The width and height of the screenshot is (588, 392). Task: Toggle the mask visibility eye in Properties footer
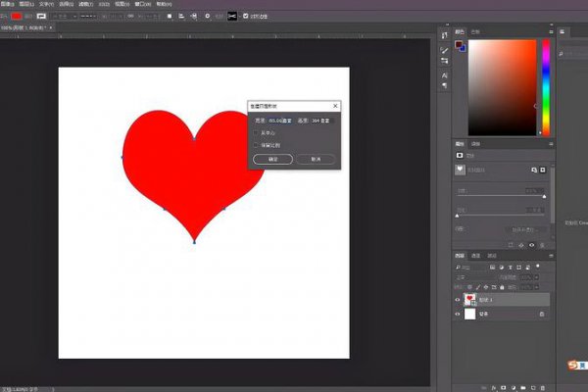[x=532, y=245]
